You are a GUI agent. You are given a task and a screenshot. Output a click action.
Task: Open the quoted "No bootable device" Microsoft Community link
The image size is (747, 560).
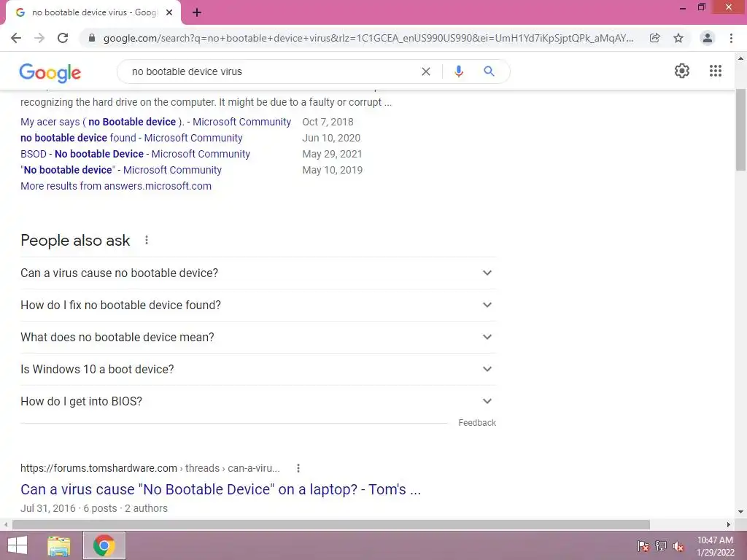pos(121,170)
